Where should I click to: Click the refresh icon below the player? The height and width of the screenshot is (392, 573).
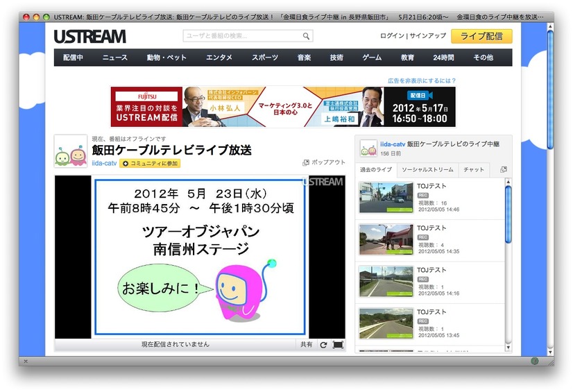pyautogui.click(x=323, y=345)
